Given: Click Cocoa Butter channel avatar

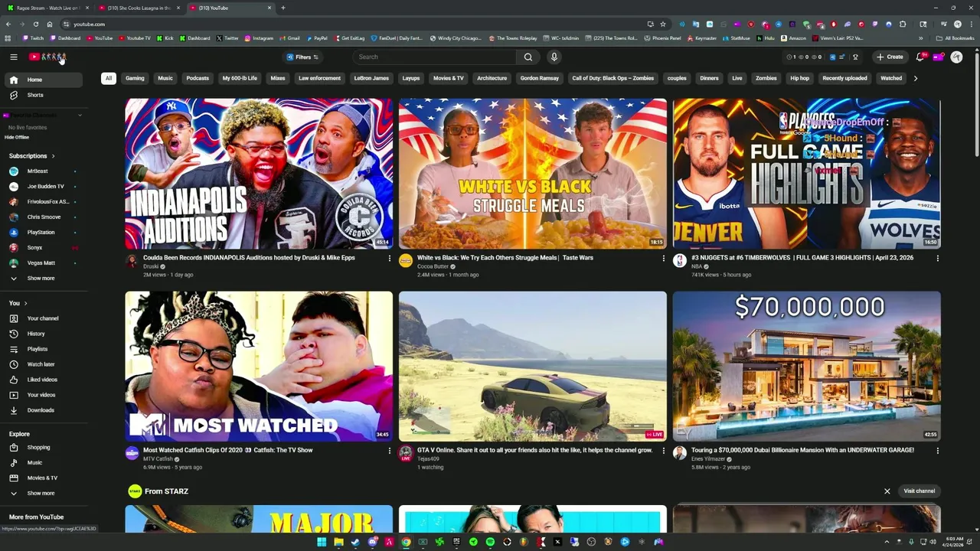Looking at the screenshot, I should pyautogui.click(x=406, y=261).
